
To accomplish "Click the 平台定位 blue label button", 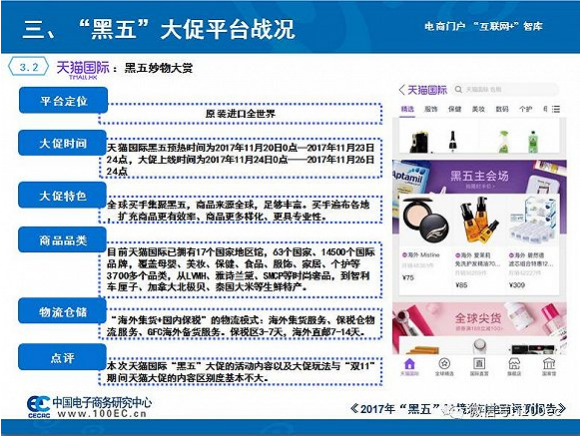I will click(63, 101).
